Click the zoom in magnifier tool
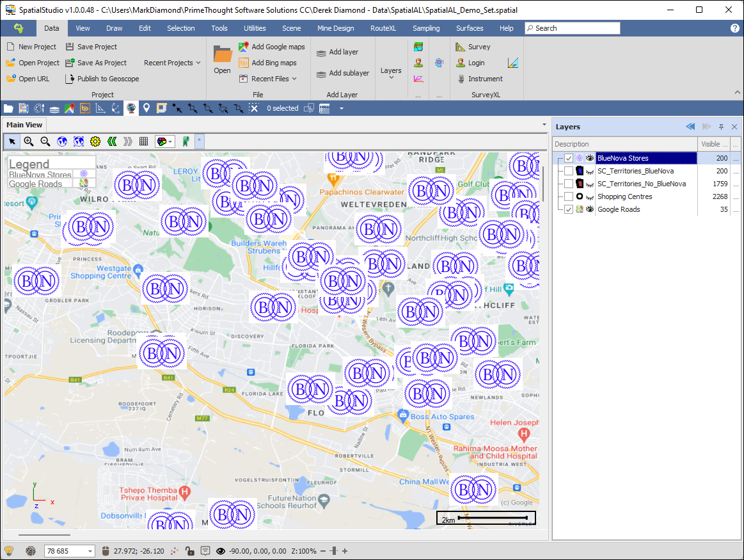This screenshot has height=560, width=744. [x=29, y=141]
